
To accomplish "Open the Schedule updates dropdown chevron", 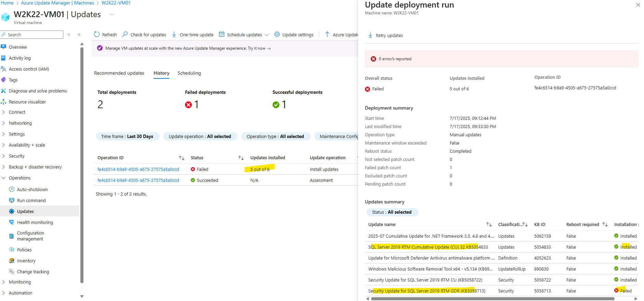I will click(x=267, y=35).
